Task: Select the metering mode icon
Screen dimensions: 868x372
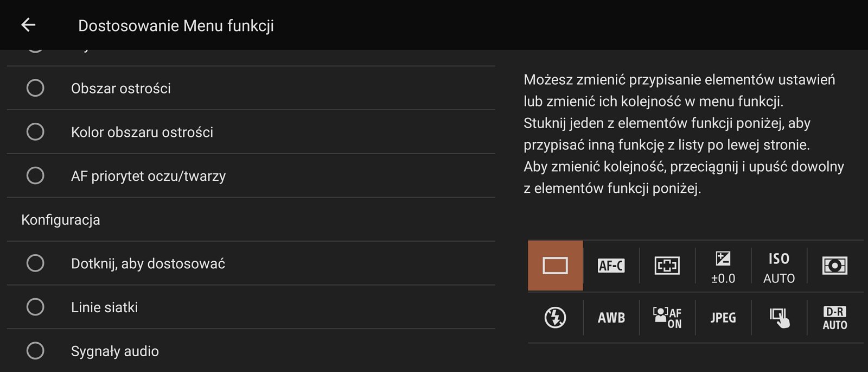Action: point(835,266)
